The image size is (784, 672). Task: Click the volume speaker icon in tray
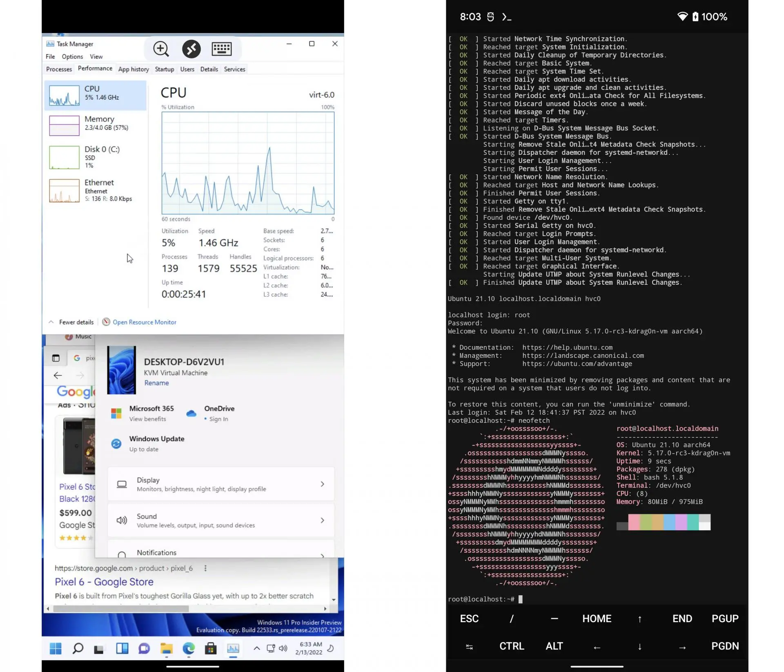[283, 648]
